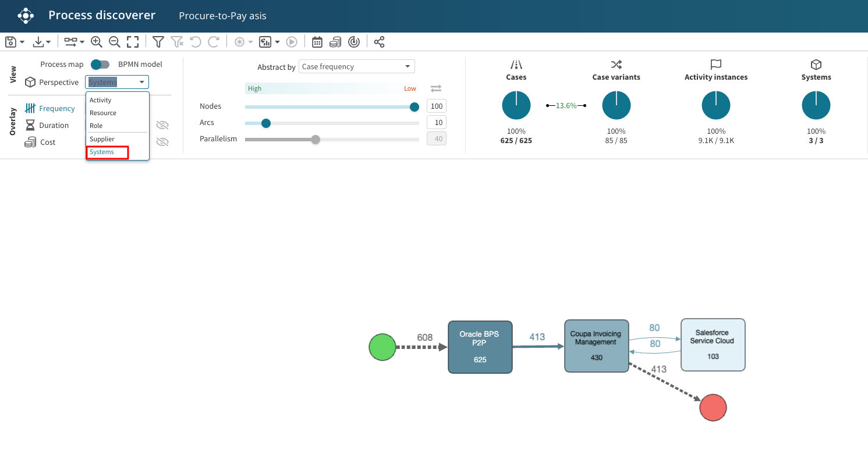Open the calendar icon in toolbar
This screenshot has width=868, height=449.
pyautogui.click(x=317, y=42)
